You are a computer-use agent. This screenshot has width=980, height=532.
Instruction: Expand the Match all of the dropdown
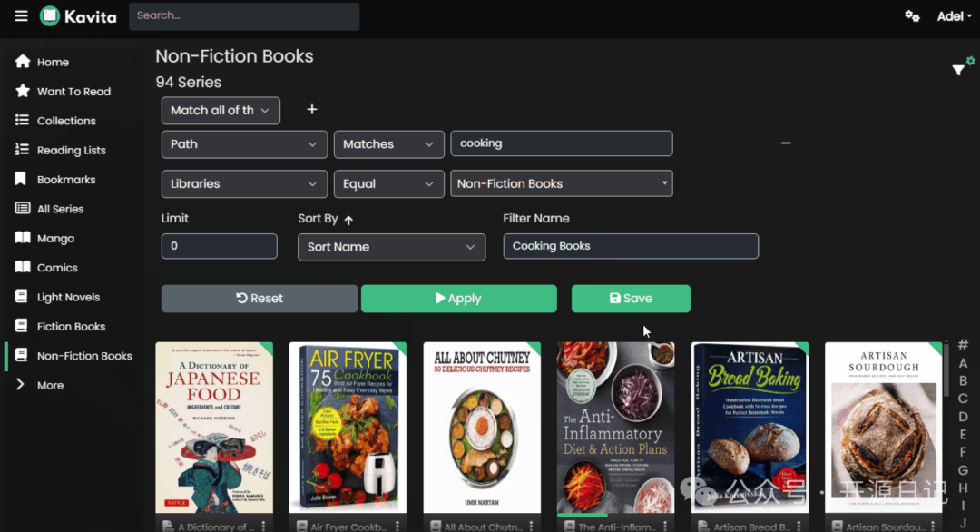220,111
